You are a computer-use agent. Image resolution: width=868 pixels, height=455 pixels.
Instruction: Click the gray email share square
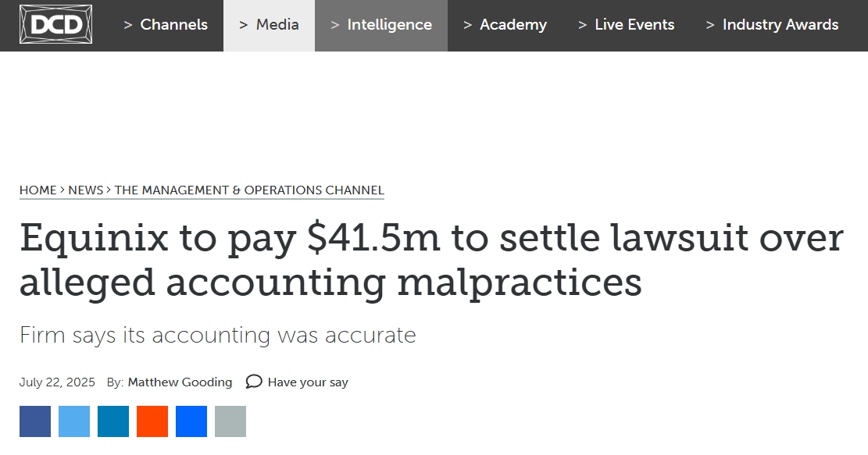[x=230, y=421]
